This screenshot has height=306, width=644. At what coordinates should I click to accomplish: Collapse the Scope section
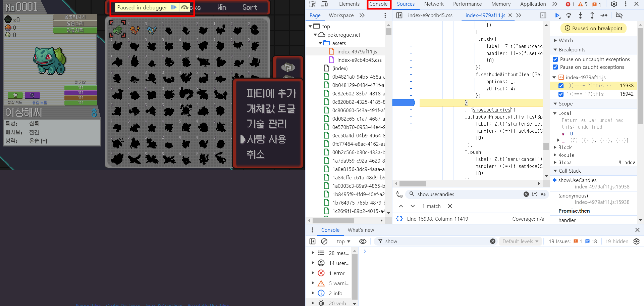coord(555,104)
